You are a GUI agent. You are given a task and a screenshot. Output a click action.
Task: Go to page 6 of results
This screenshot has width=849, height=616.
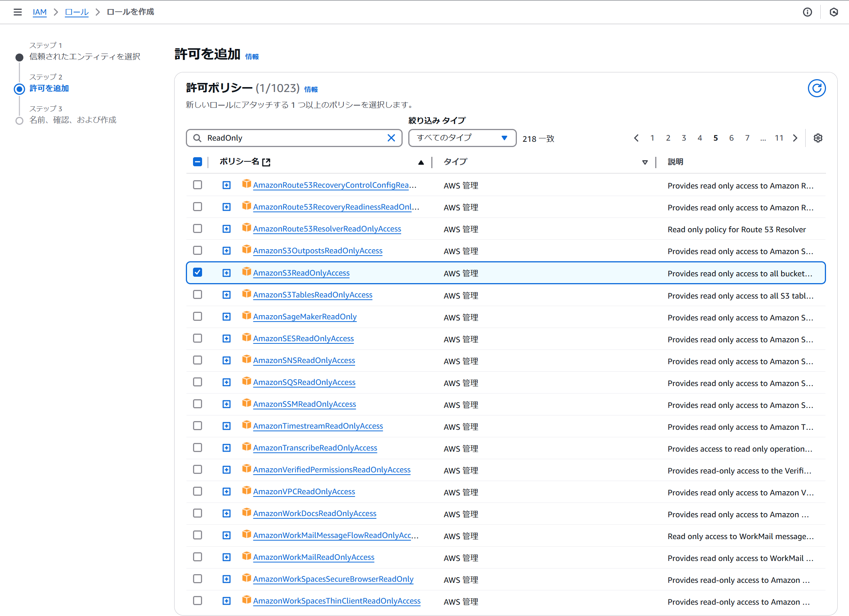[731, 138]
